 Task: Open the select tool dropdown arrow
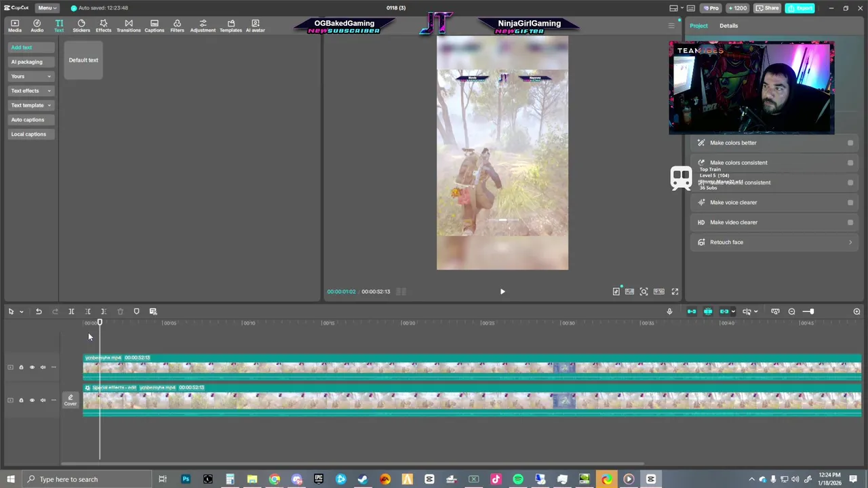21,312
